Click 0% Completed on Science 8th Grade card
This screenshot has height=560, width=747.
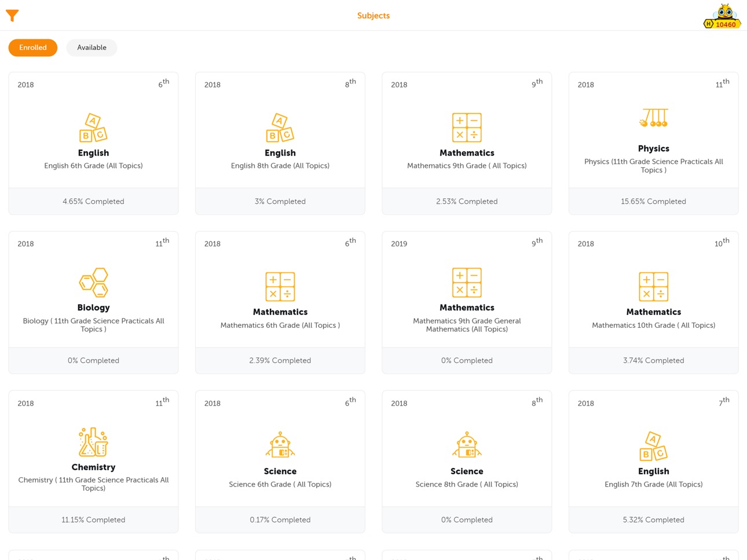467,519
